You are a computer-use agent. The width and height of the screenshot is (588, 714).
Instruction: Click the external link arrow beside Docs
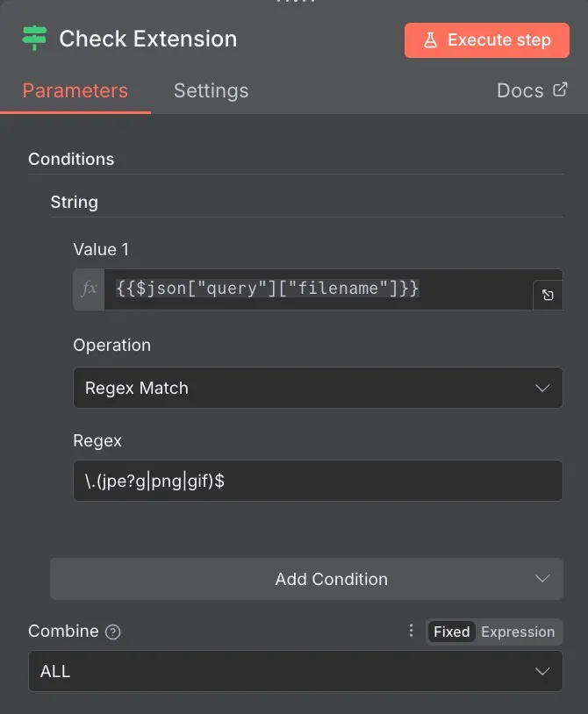click(560, 89)
